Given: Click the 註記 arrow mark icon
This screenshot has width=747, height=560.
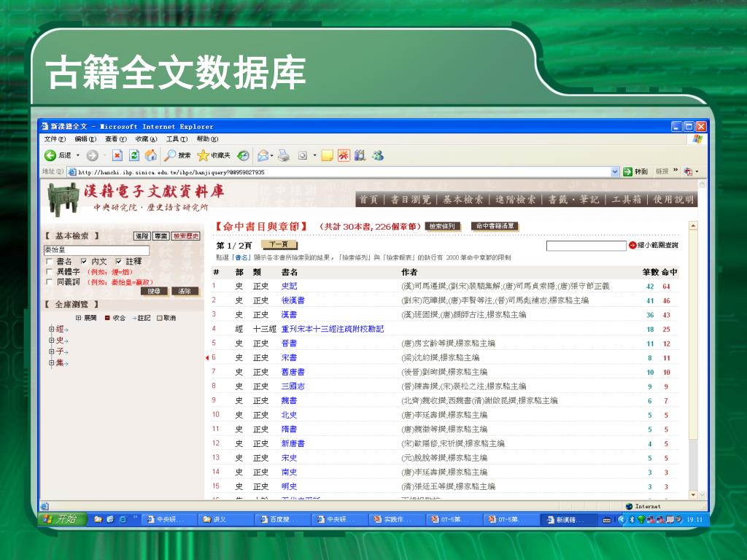Looking at the screenshot, I should tap(134, 318).
